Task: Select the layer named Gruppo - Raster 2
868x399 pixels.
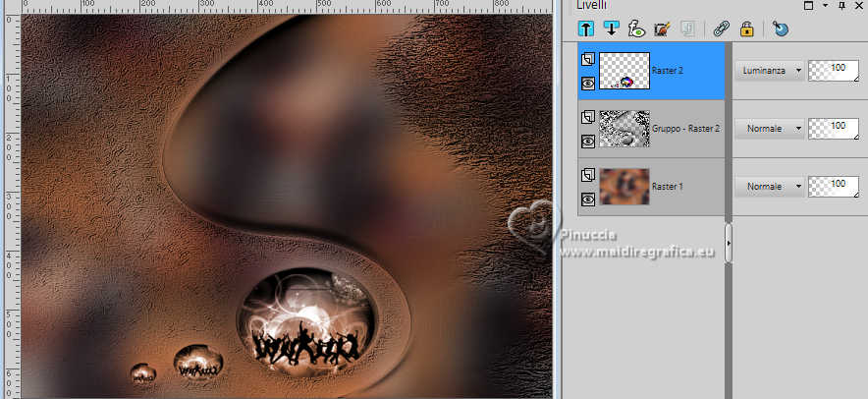Action: pyautogui.click(x=686, y=129)
